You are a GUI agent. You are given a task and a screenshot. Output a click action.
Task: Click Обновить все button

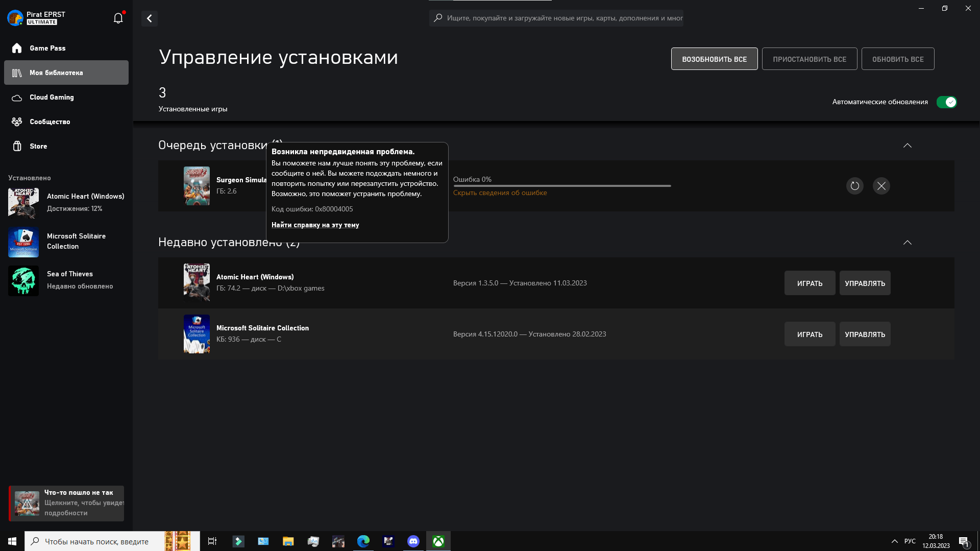pyautogui.click(x=898, y=59)
